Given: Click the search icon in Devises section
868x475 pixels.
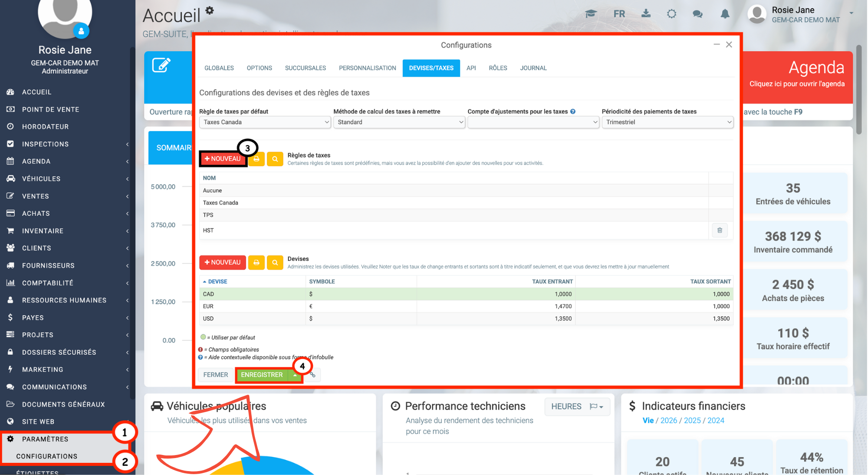Looking at the screenshot, I should 275,263.
